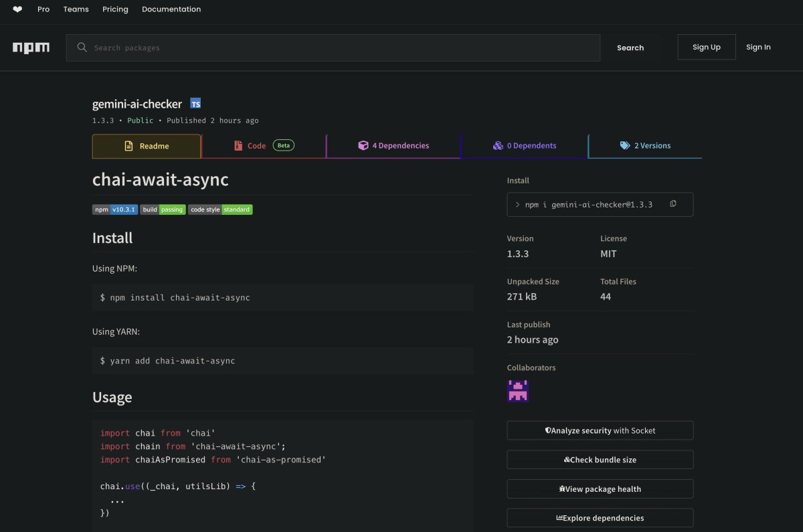The height and width of the screenshot is (532, 803).
Task: Click the chai-await-async heading
Action: click(160, 180)
